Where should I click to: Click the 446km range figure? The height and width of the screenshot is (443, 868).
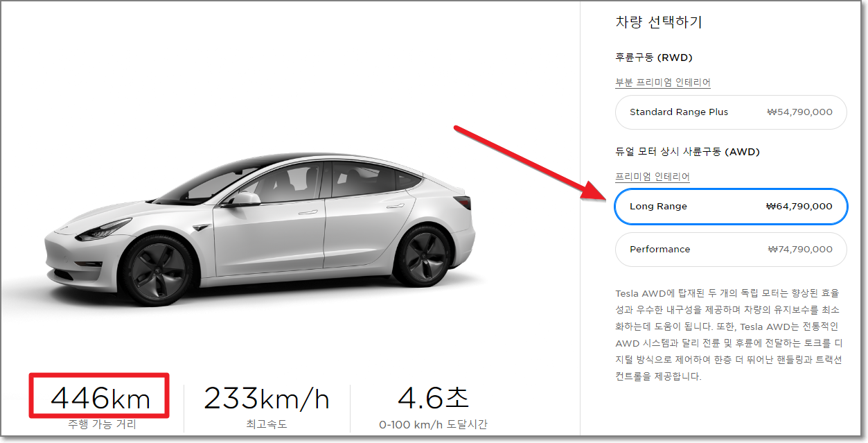point(100,399)
